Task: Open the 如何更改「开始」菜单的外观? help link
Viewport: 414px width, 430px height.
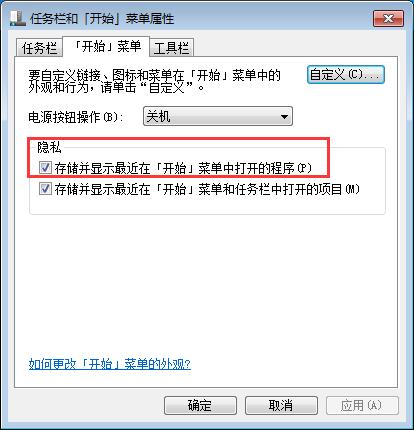Action: tap(110, 364)
